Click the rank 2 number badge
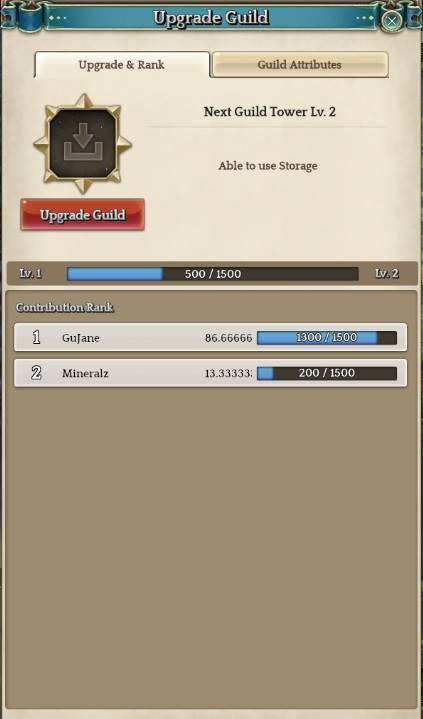Screen dimensions: 423x719 [36, 373]
